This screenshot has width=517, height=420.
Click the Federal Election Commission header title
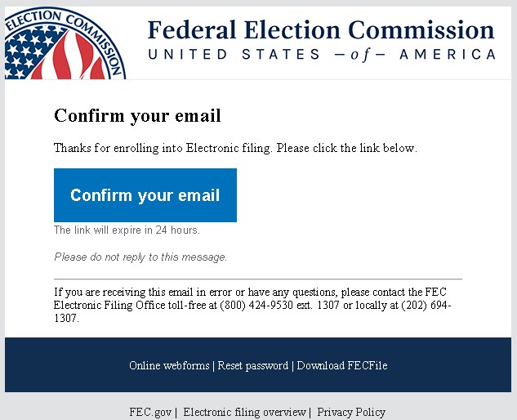point(321,30)
